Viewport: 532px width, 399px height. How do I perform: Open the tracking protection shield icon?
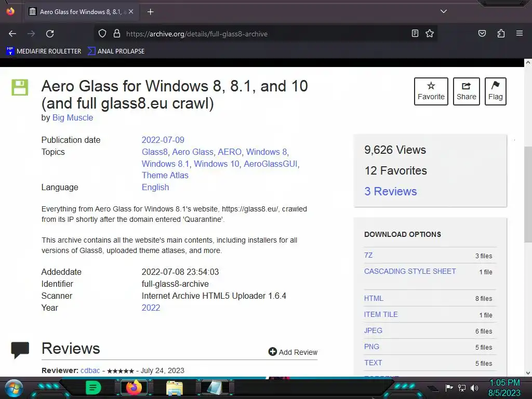point(102,34)
